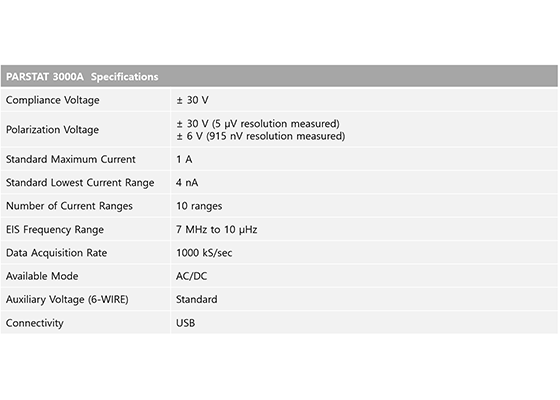The height and width of the screenshot is (400, 560).
Task: Click the USB connectivity value
Action: (185, 323)
